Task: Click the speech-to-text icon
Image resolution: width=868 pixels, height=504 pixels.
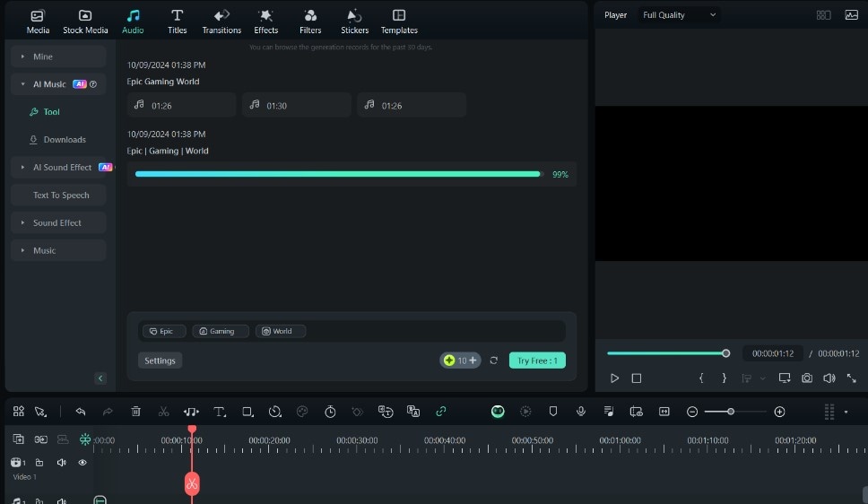Action: pyautogui.click(x=386, y=412)
